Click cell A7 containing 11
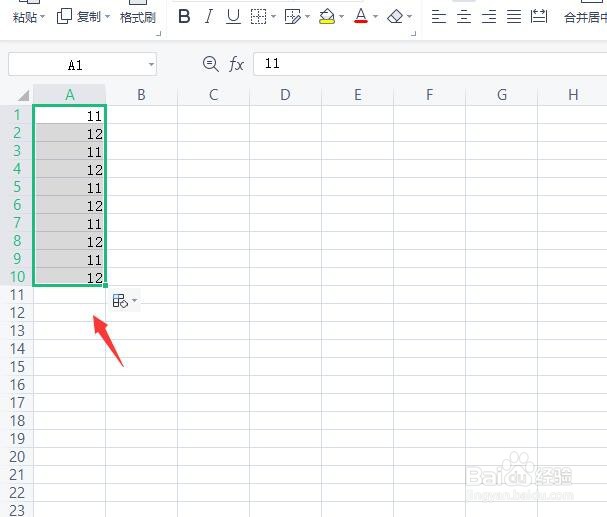Screen dimensions: 607x517 pos(70,223)
